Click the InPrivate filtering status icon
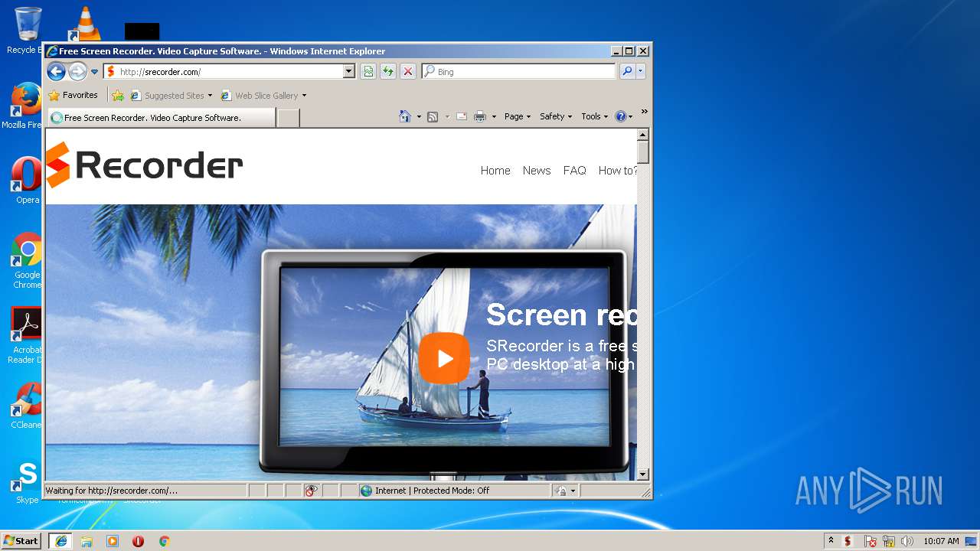980x551 pixels. click(x=311, y=491)
